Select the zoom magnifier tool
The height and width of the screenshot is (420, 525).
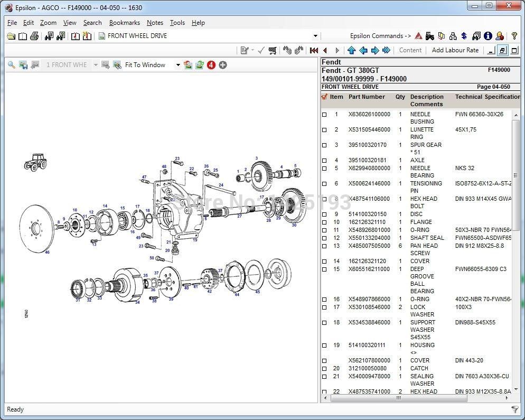(x=12, y=64)
